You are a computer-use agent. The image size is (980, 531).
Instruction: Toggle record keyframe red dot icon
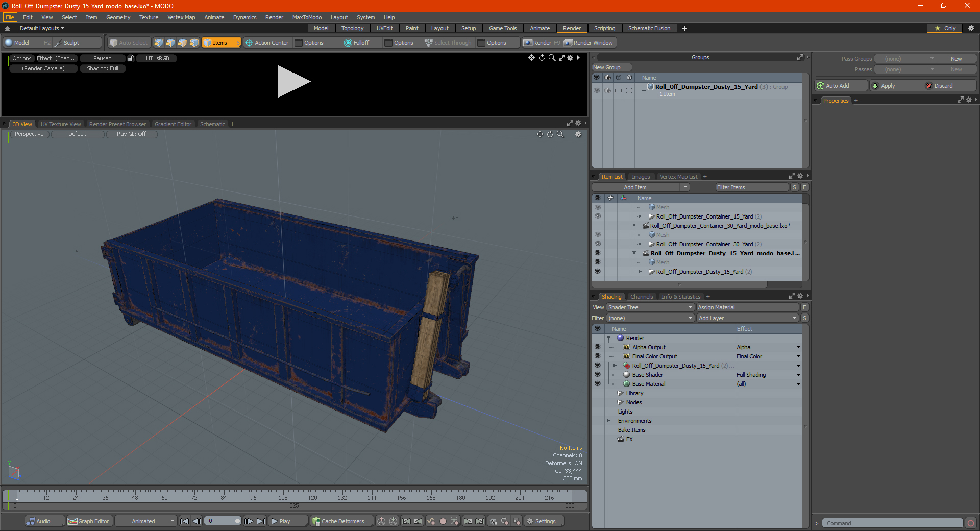(x=443, y=521)
